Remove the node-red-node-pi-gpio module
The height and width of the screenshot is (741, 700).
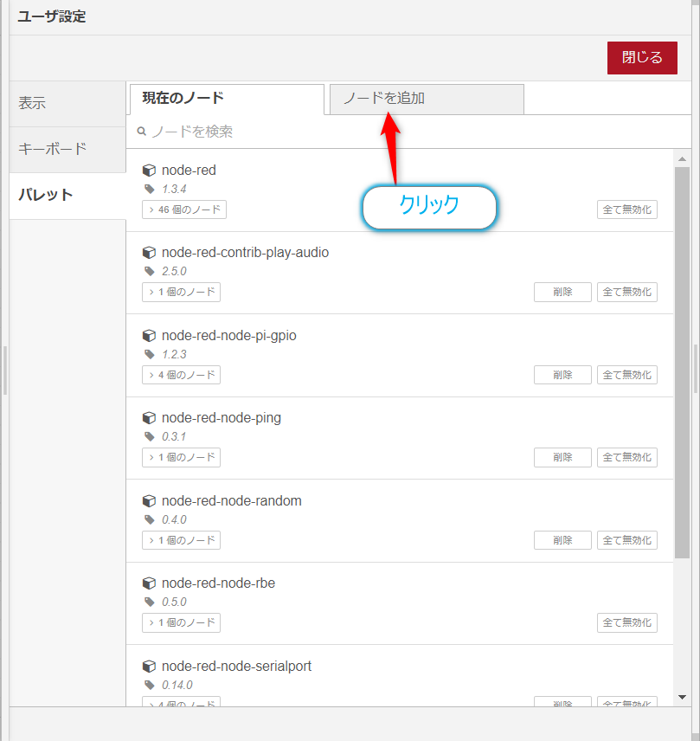tap(562, 375)
